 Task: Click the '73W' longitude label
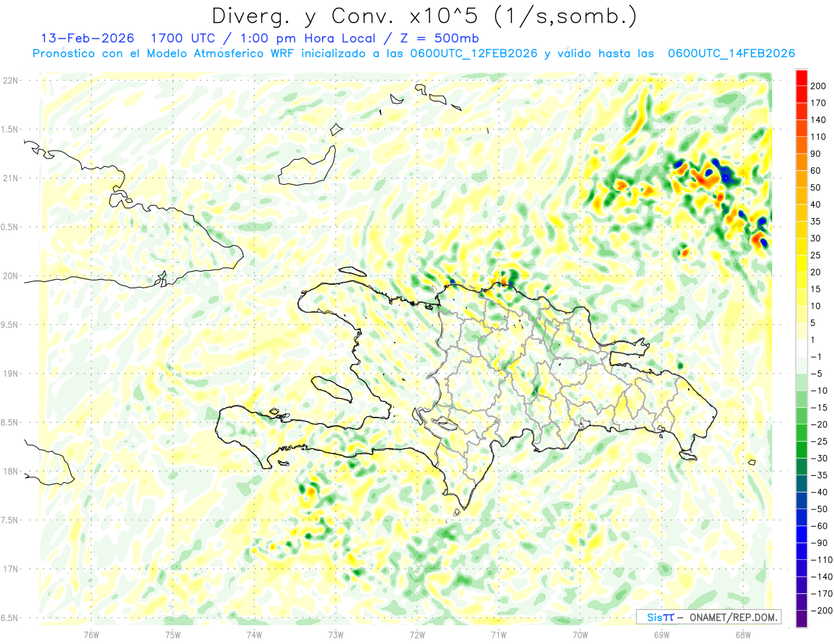click(x=336, y=634)
